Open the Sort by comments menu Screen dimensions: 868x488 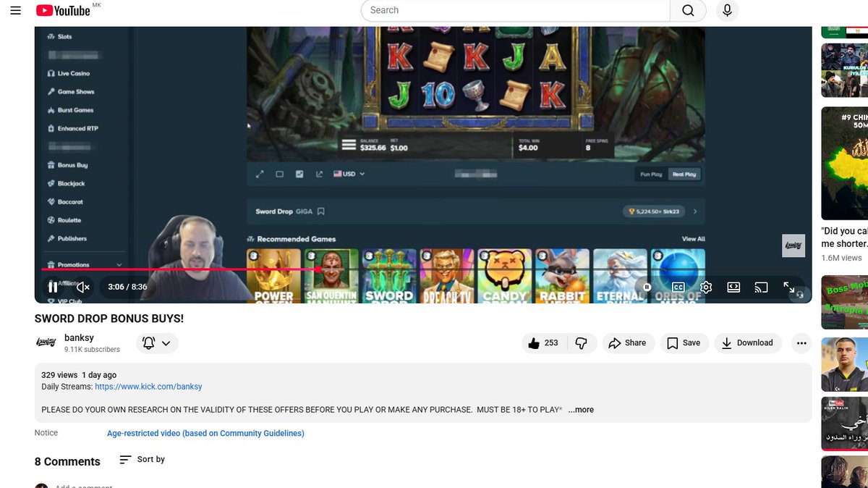pos(142,459)
